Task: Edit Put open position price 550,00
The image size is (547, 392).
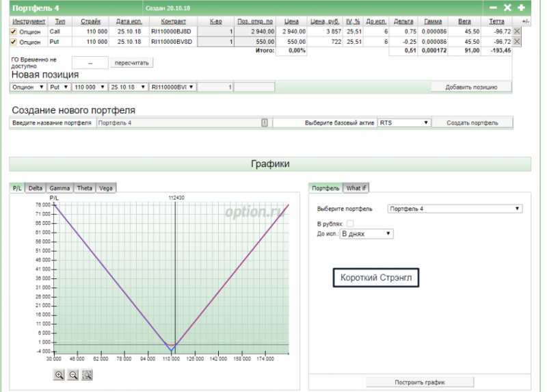Action: point(254,42)
